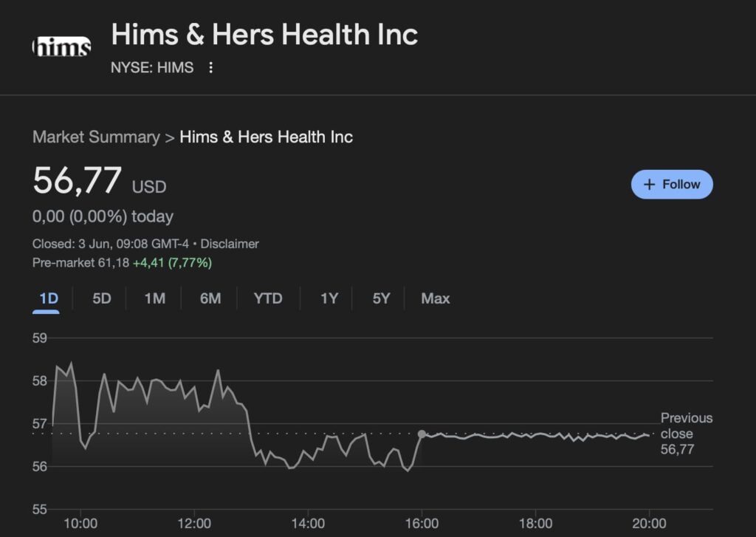Click the hims company logo
756x537 pixels.
click(x=62, y=47)
